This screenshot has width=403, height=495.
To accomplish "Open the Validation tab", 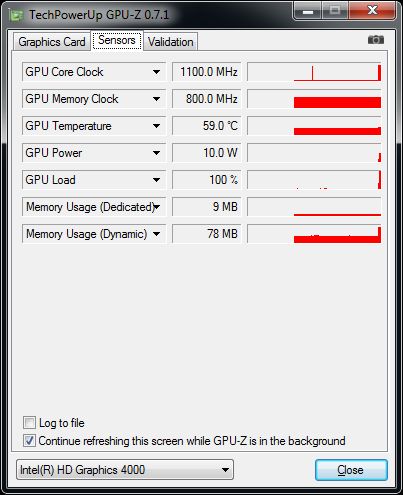I will (170, 42).
